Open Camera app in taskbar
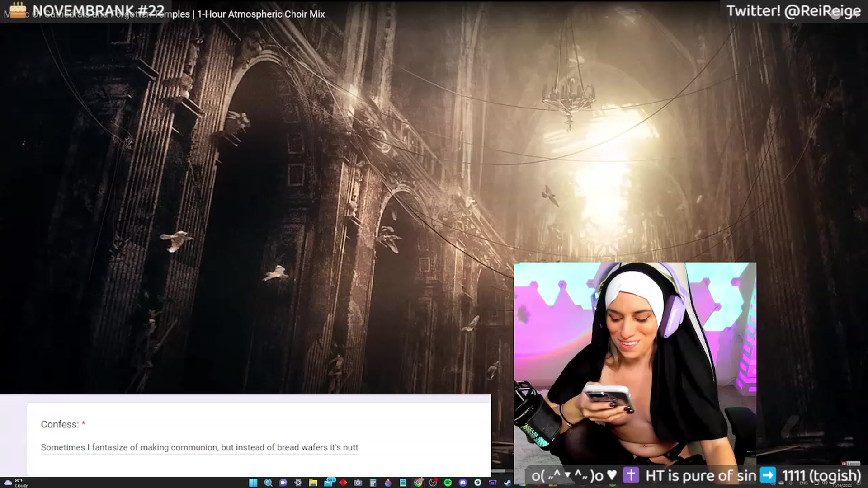This screenshot has height=488, width=868. (x=358, y=483)
